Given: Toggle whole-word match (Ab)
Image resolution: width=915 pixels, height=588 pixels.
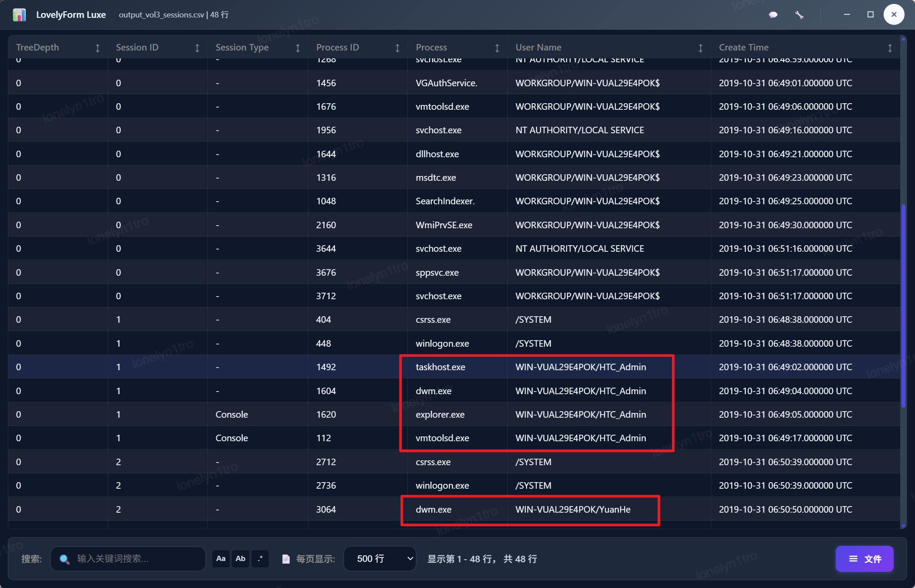Looking at the screenshot, I should [x=241, y=559].
